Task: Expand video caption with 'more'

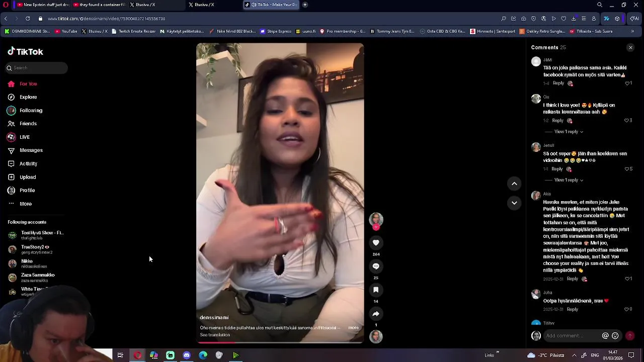Action: click(x=354, y=328)
